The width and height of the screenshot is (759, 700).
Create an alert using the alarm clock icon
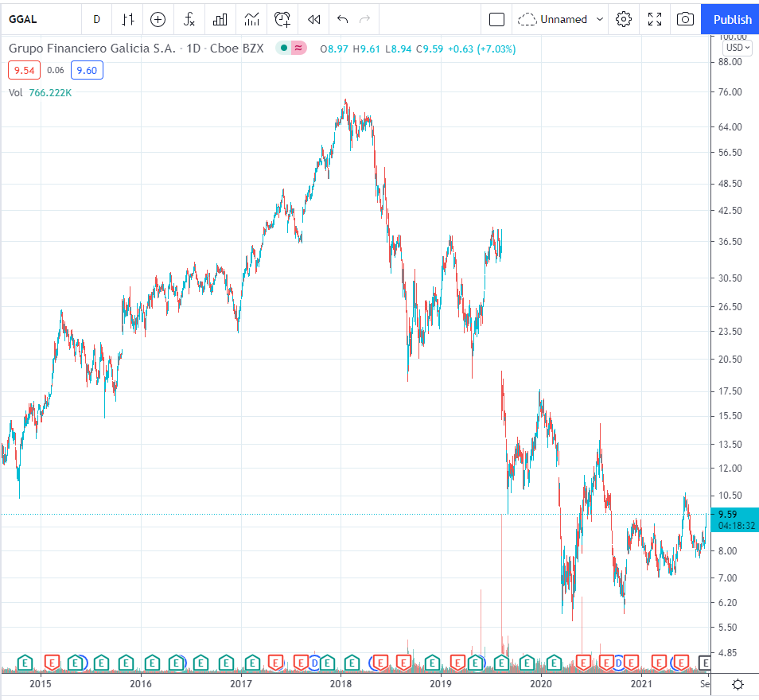[x=282, y=19]
